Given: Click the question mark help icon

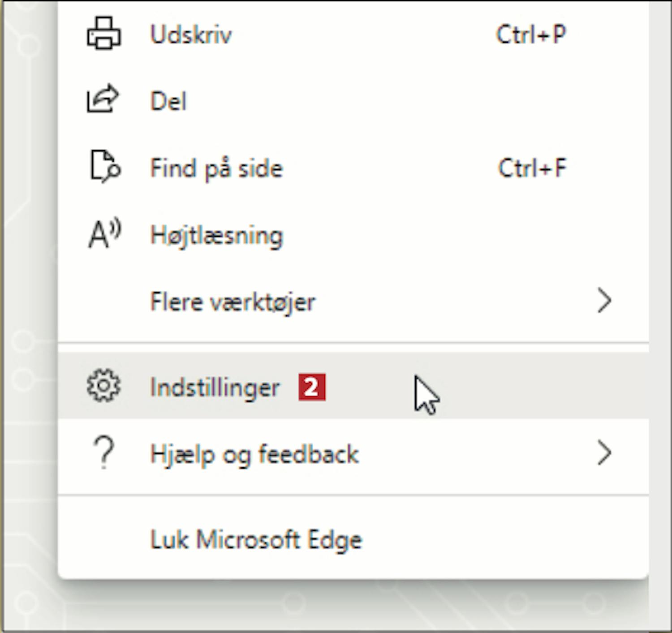Looking at the screenshot, I should pyautogui.click(x=104, y=453).
